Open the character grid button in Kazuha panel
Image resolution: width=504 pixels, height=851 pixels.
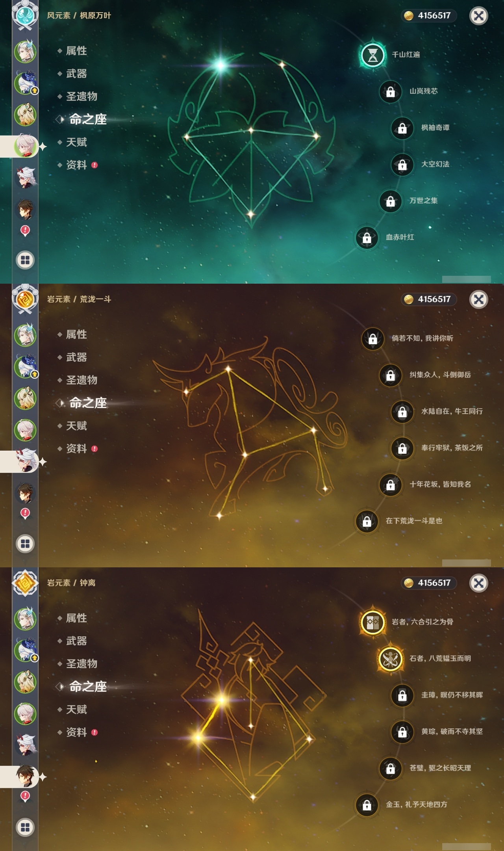pyautogui.click(x=25, y=260)
